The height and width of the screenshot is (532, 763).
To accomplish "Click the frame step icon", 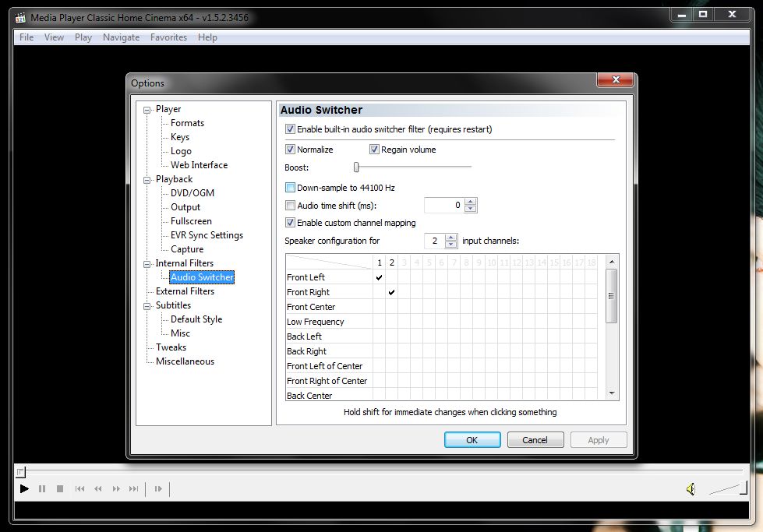I will [x=158, y=488].
